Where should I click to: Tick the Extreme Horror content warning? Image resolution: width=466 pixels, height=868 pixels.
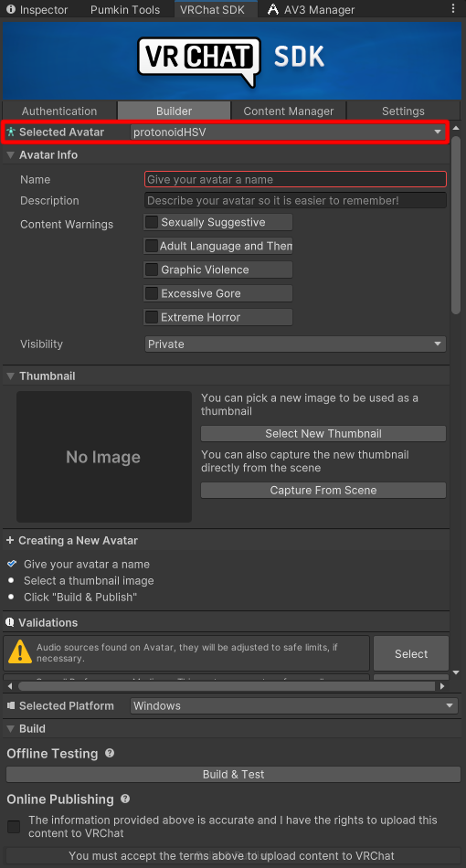tap(152, 317)
